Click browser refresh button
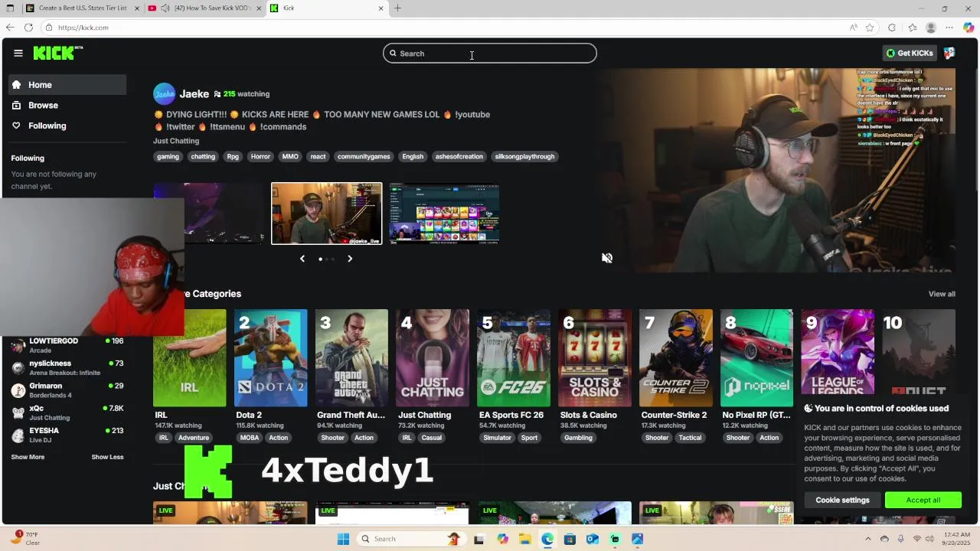The image size is (980, 551). point(28,28)
